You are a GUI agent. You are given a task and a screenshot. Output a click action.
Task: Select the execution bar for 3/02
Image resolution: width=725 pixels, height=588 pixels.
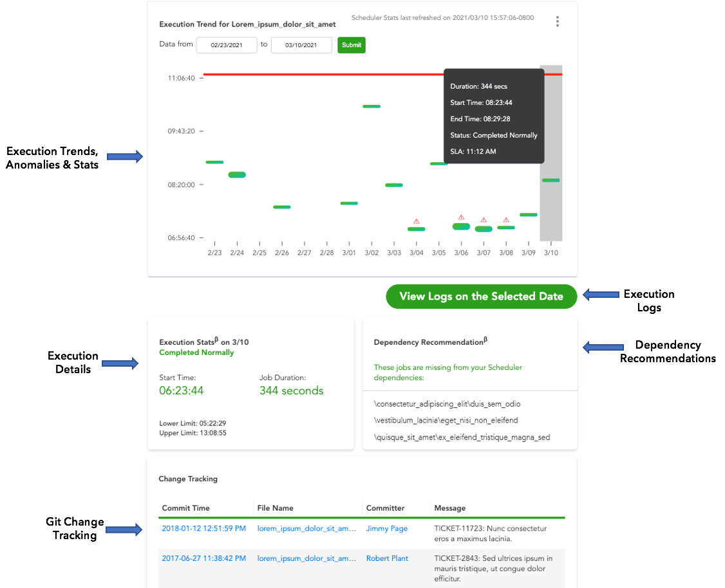pos(372,106)
